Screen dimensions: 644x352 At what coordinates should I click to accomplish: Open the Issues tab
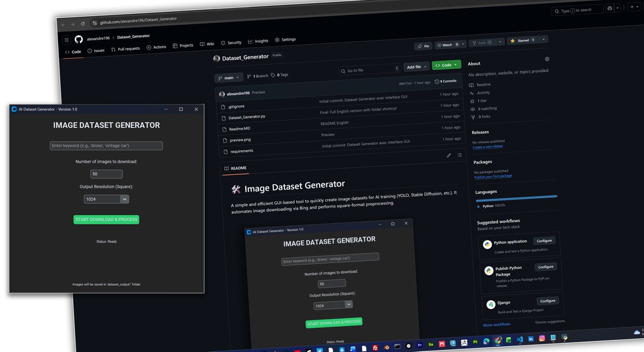tap(96, 50)
